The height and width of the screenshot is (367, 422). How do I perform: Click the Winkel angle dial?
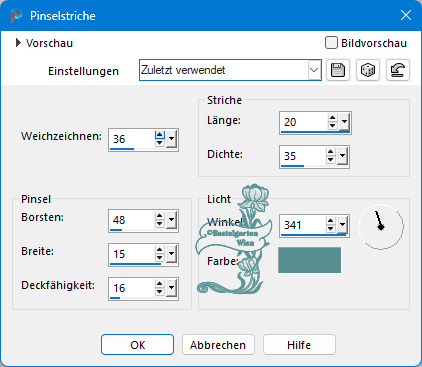point(381,226)
